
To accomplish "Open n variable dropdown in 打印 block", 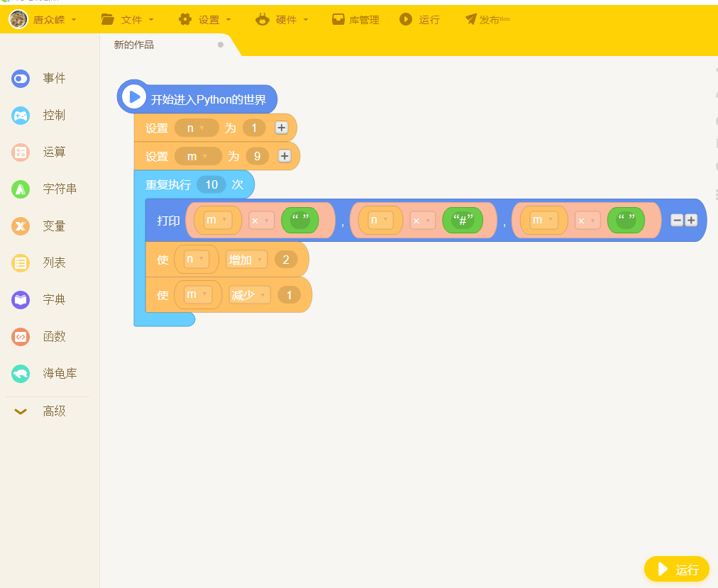I will pyautogui.click(x=380, y=221).
